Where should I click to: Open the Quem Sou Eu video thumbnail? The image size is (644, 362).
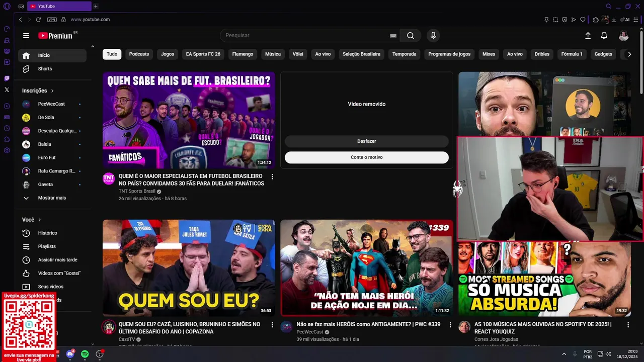(x=189, y=268)
